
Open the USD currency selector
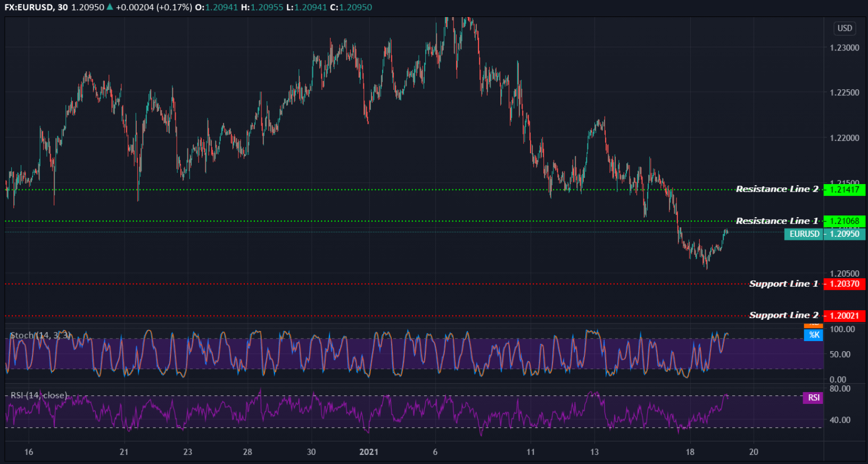coord(845,28)
